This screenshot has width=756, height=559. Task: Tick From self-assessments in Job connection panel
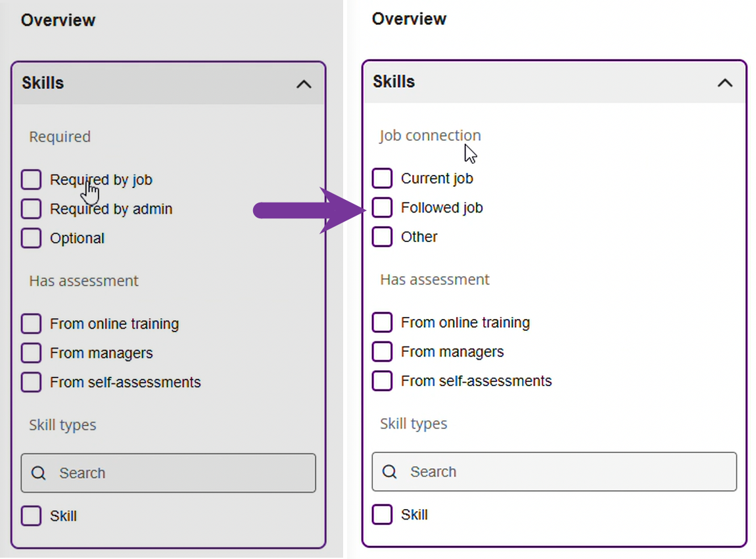(x=382, y=381)
